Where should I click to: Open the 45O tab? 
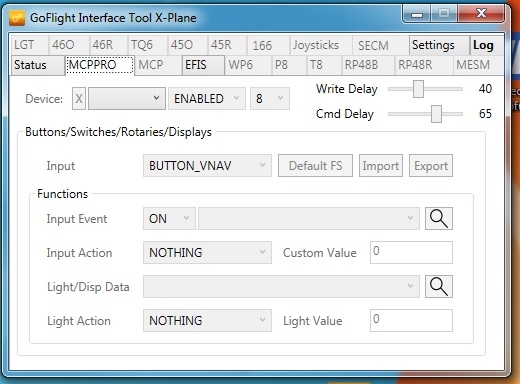[x=188, y=45]
